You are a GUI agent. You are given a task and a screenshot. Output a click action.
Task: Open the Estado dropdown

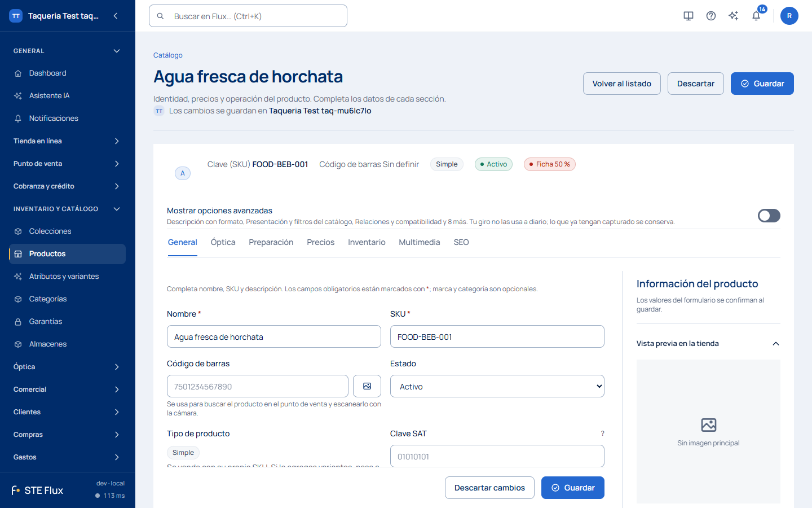497,386
